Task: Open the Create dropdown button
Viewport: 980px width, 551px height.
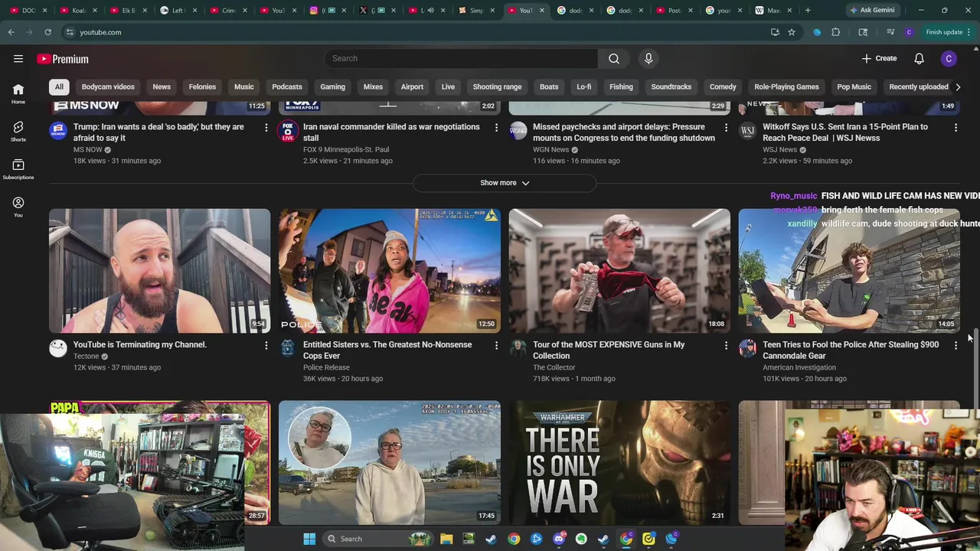Action: (879, 59)
